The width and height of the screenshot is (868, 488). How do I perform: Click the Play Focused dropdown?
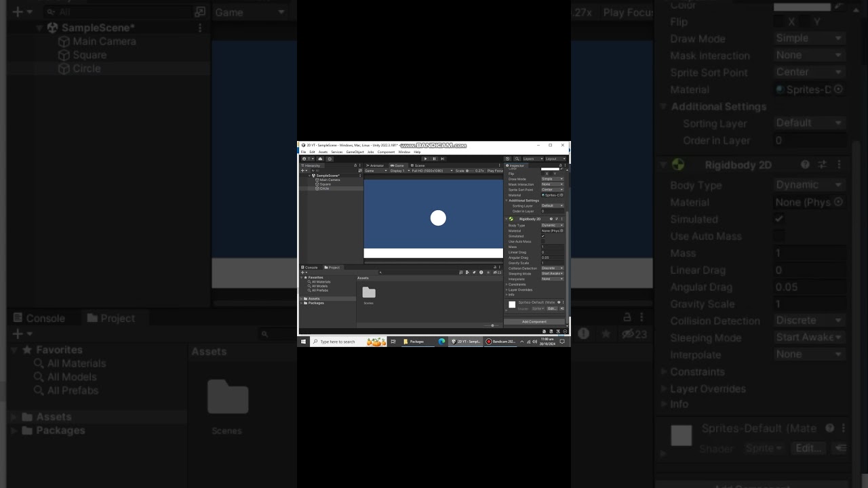coord(495,171)
